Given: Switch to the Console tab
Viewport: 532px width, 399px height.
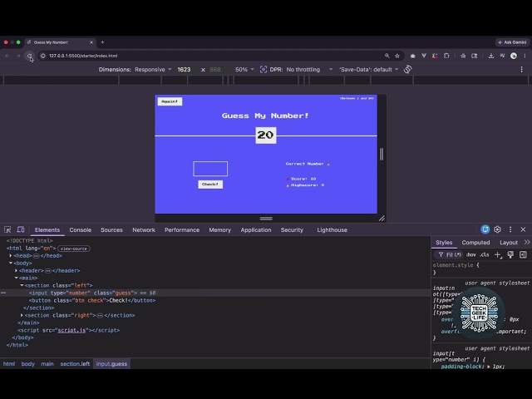Looking at the screenshot, I should 81,230.
